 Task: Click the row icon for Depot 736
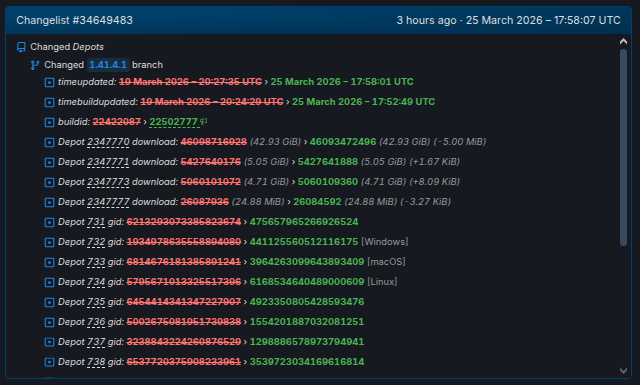(x=49, y=323)
